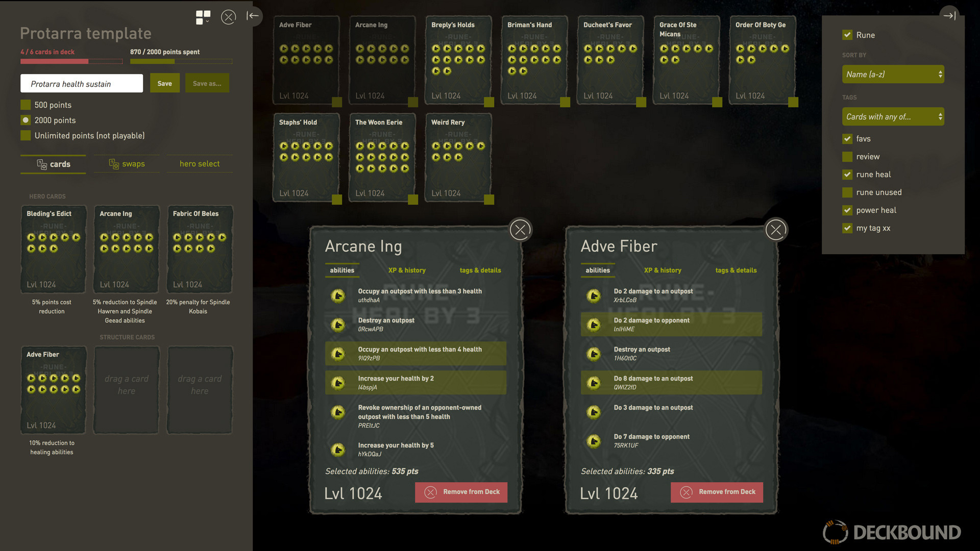Switch to the swaps tab
Screen dimensions: 980x551
coord(127,164)
